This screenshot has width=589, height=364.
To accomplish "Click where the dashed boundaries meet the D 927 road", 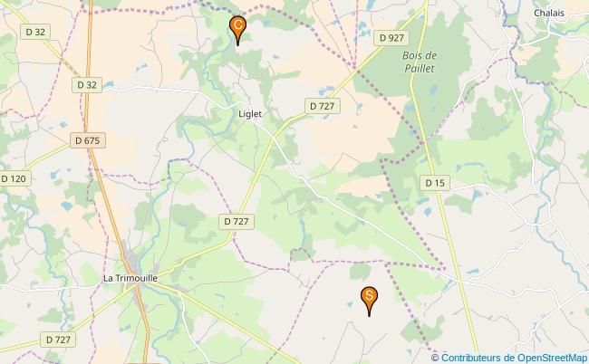I will point(354,68).
